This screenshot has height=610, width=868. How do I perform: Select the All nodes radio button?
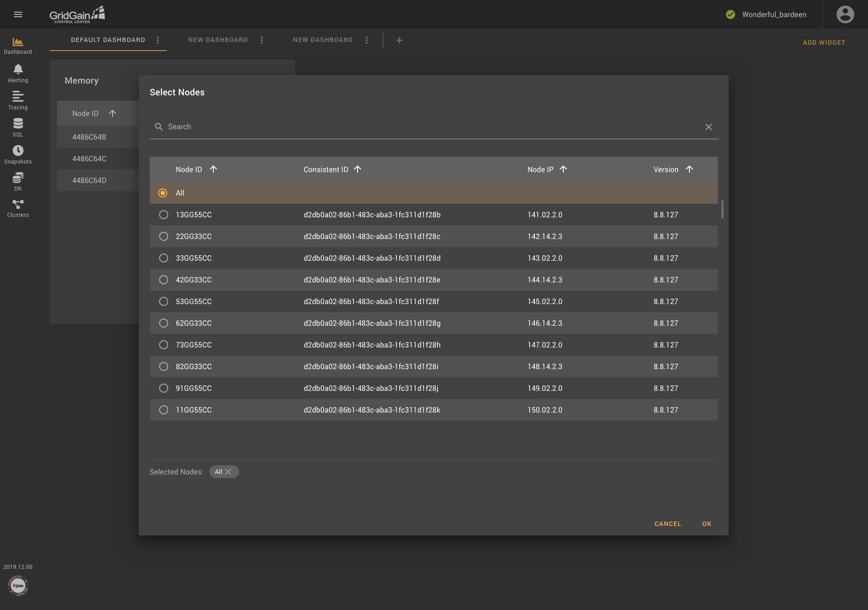point(163,193)
